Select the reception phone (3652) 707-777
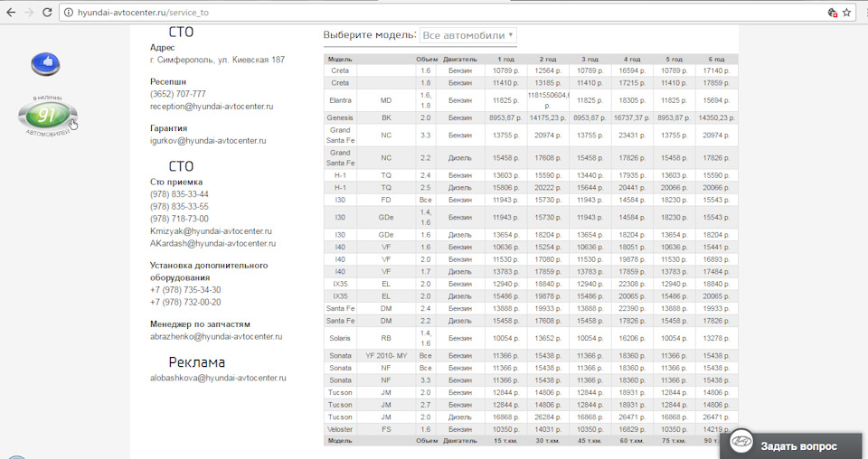 pyautogui.click(x=178, y=94)
